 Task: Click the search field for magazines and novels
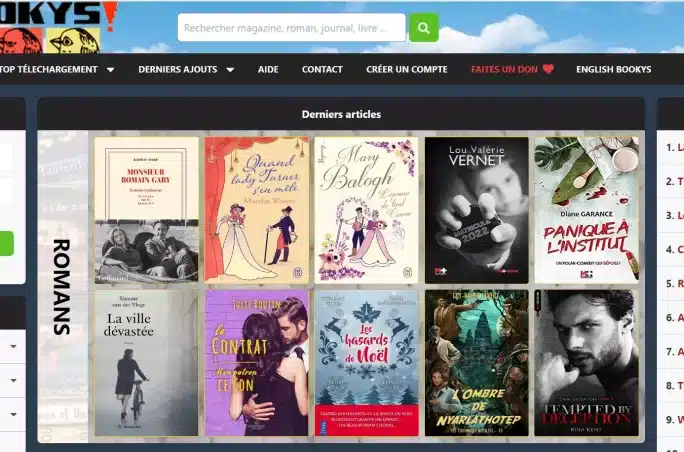tap(291, 28)
